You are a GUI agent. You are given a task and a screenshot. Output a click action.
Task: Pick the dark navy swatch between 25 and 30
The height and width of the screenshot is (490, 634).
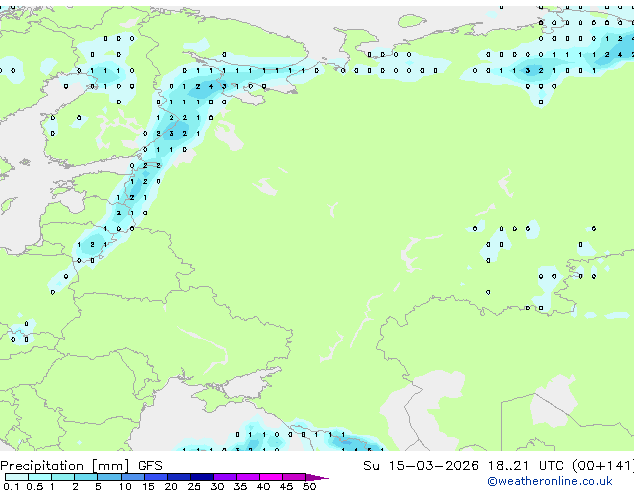[x=202, y=477]
